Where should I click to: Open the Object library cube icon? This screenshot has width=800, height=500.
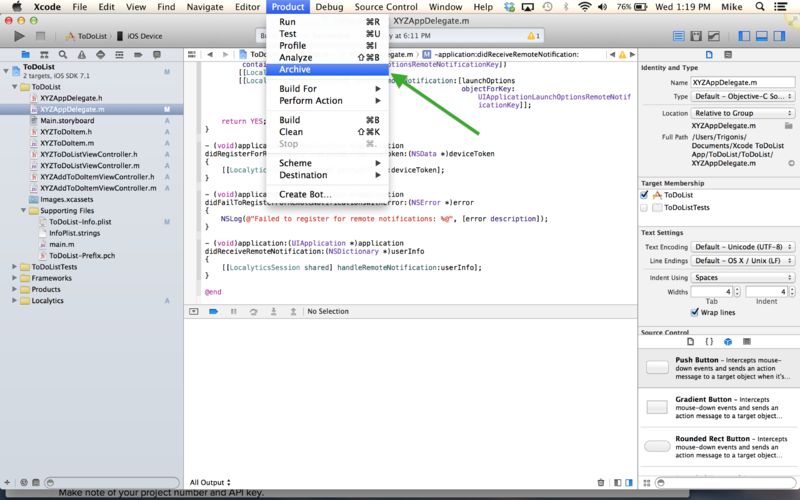(x=728, y=341)
